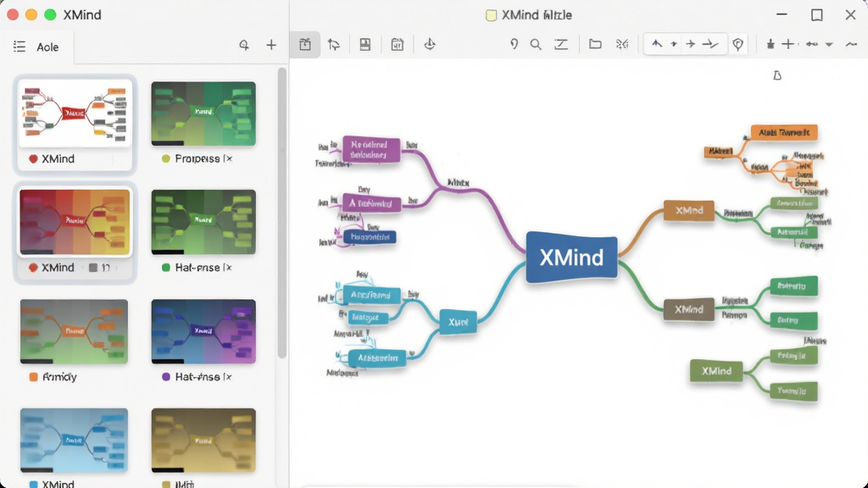Screen dimensions: 868x488
Task: Click the search icon in left panel header
Action: click(244, 46)
